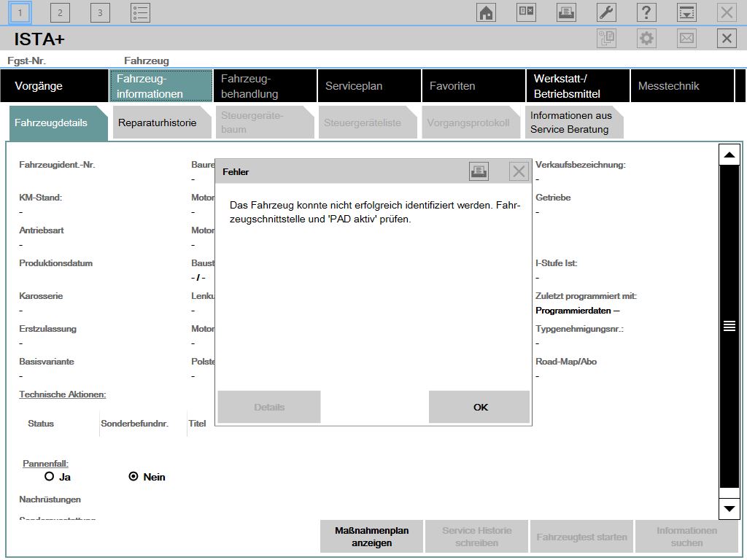Open the gear settings icon
This screenshot has height=560, width=747.
click(646, 39)
